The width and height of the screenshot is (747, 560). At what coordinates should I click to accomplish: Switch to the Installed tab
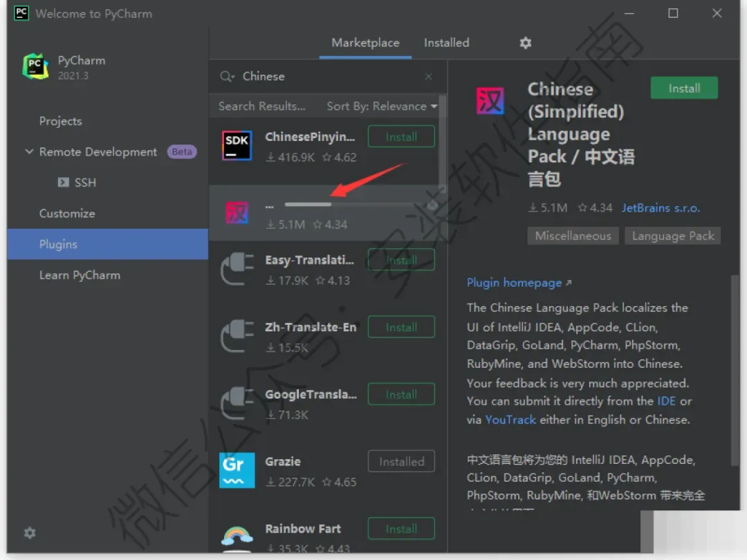click(x=446, y=43)
